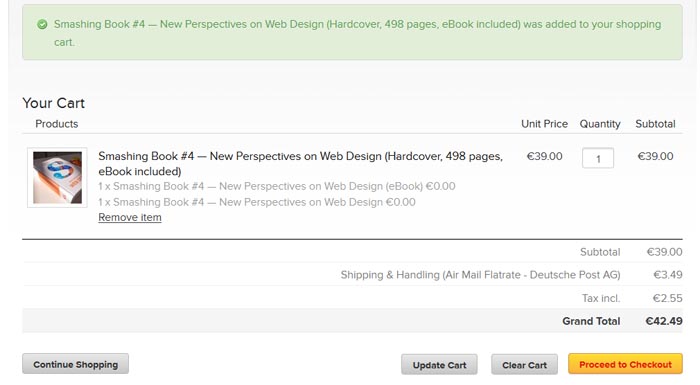Click the Grand Total €42.49 amount
The height and width of the screenshot is (385, 700).
(x=664, y=321)
